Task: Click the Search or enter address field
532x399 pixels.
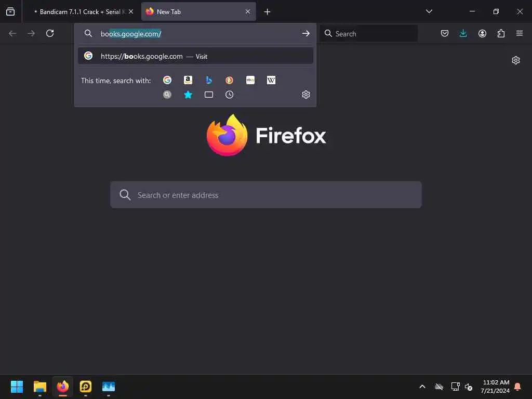Action: pyautogui.click(x=266, y=195)
